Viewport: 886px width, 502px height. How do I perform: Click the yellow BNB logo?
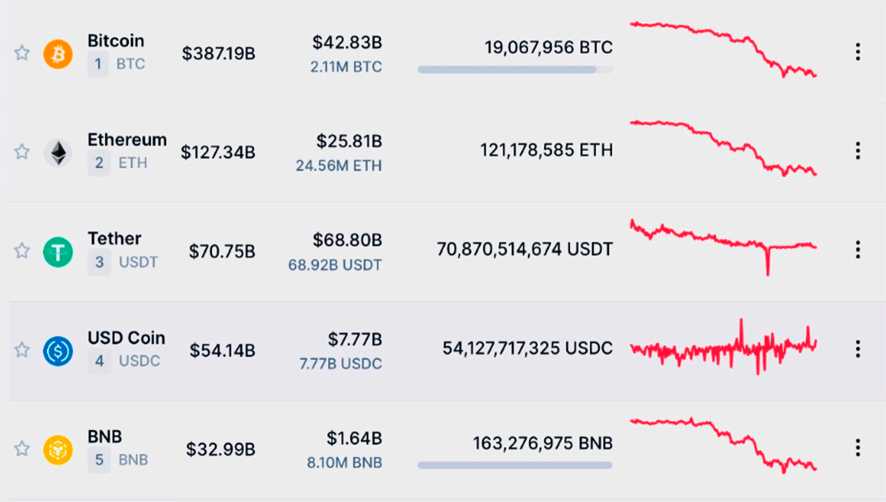pos(58,449)
